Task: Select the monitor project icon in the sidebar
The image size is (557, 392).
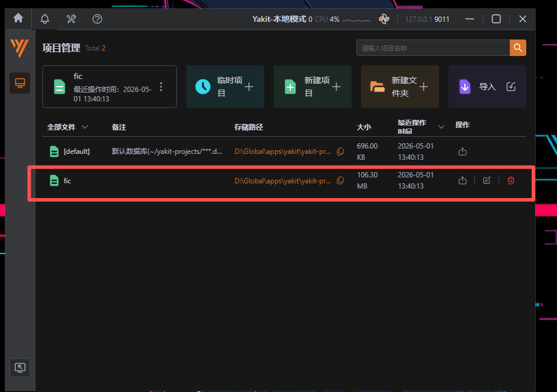Action: tap(20, 83)
